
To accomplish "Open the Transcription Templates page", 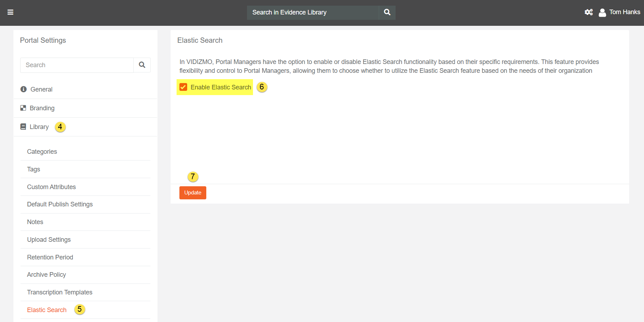I will [x=59, y=292].
